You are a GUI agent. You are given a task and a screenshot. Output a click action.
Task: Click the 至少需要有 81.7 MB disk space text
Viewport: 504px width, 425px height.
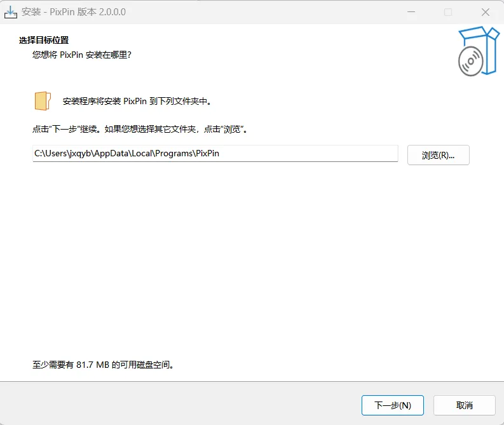(x=103, y=365)
